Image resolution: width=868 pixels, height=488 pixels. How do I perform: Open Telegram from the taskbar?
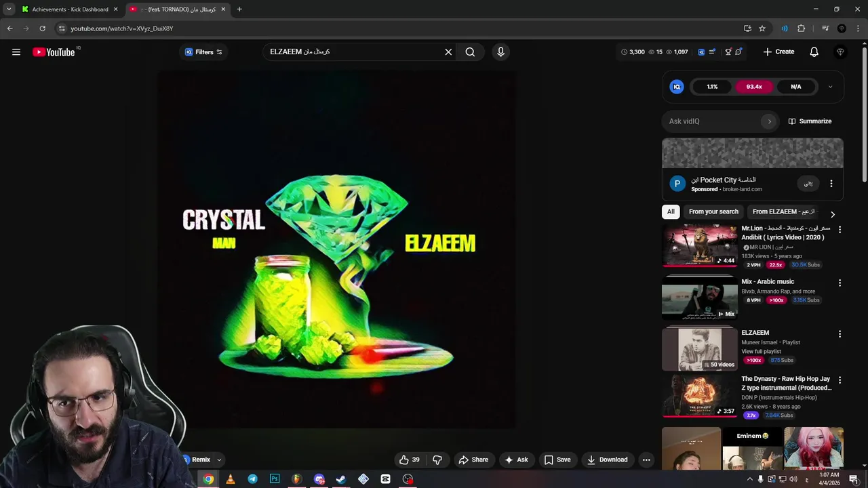pos(252,479)
